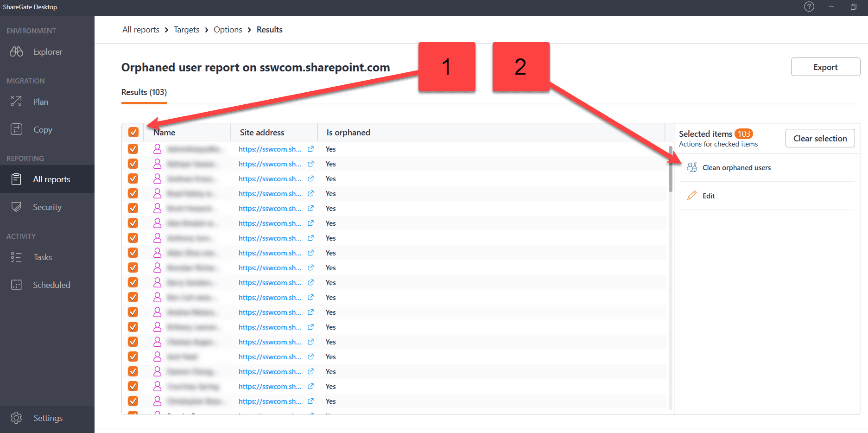Select the Results (103) tab
The height and width of the screenshot is (433, 868).
click(144, 92)
